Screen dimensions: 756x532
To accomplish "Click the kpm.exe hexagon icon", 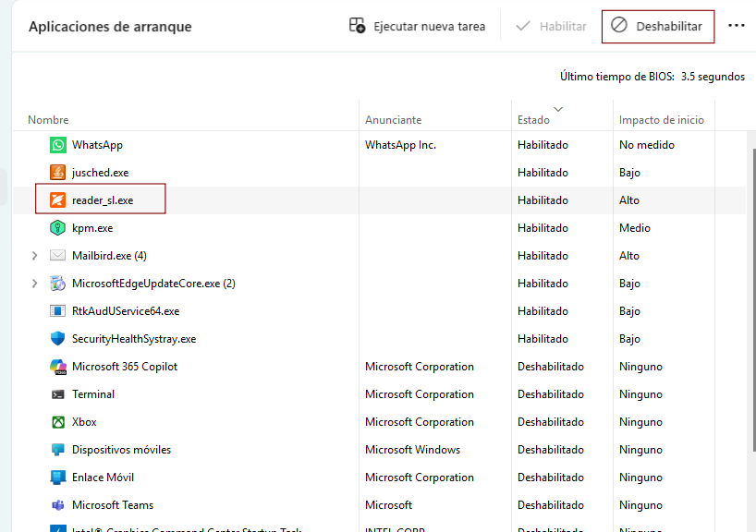I will click(x=55, y=227).
